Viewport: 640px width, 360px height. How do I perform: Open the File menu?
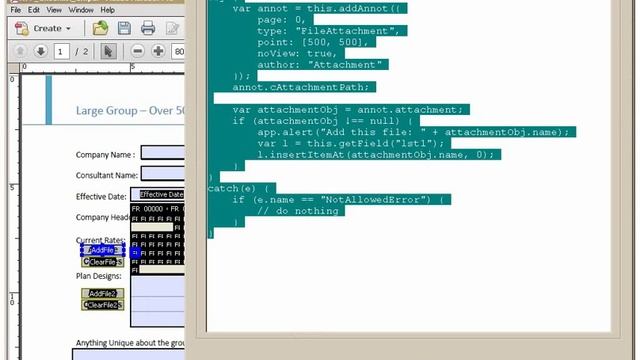(x=16, y=10)
